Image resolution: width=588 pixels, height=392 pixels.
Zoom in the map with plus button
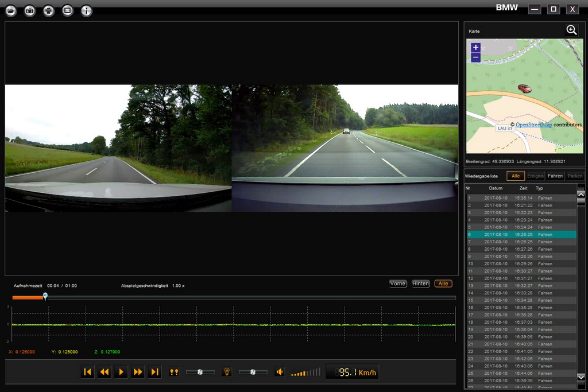tap(475, 48)
